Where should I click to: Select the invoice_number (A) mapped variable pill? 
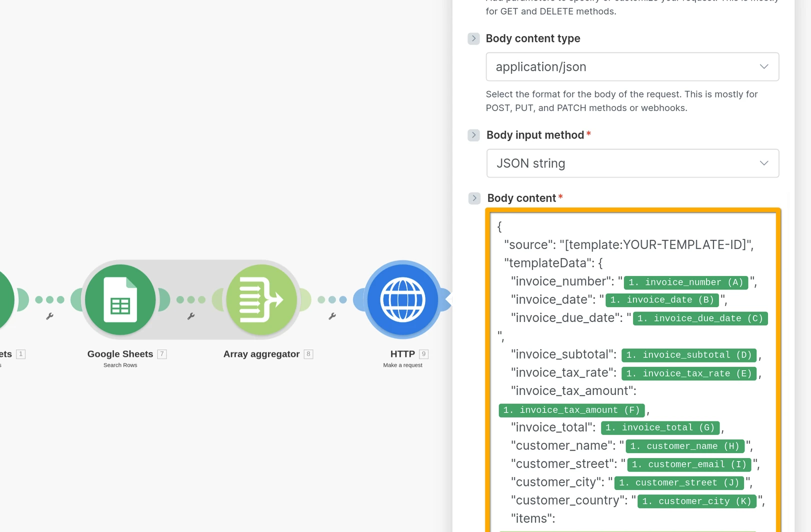685,282
